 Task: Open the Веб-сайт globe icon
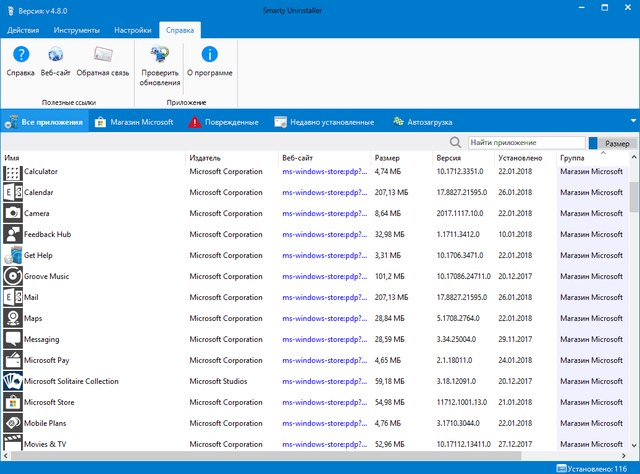tap(56, 56)
